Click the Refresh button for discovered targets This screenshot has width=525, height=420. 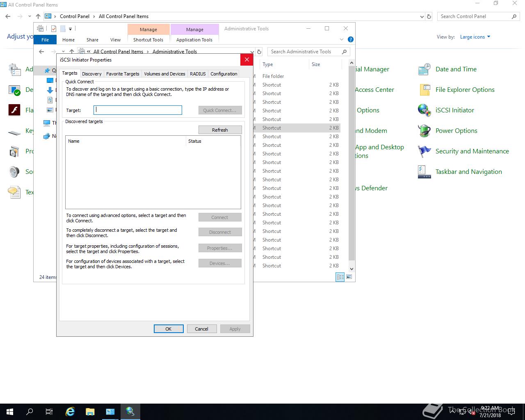pyautogui.click(x=220, y=130)
